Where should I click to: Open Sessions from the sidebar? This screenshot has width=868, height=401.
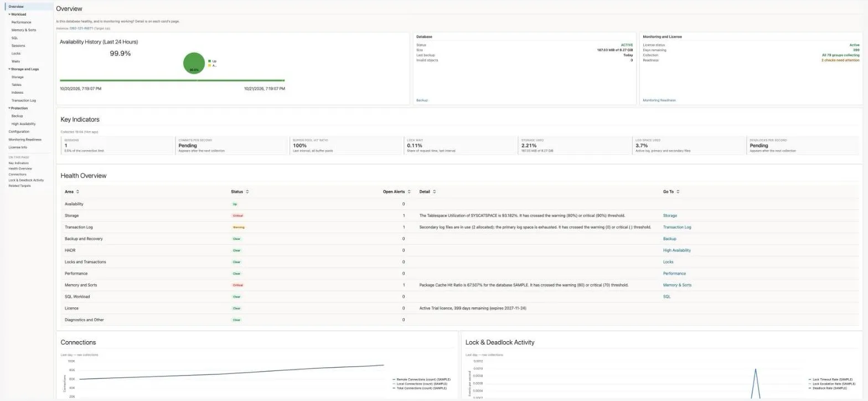pyautogui.click(x=18, y=45)
